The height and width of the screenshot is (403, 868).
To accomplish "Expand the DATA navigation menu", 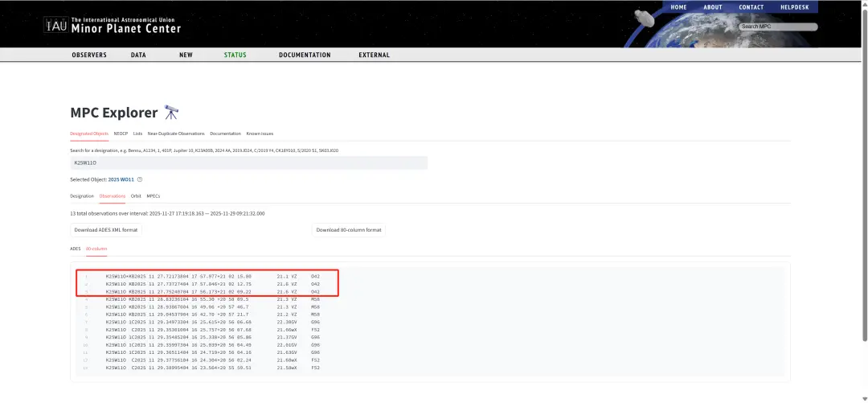I will tap(138, 56).
